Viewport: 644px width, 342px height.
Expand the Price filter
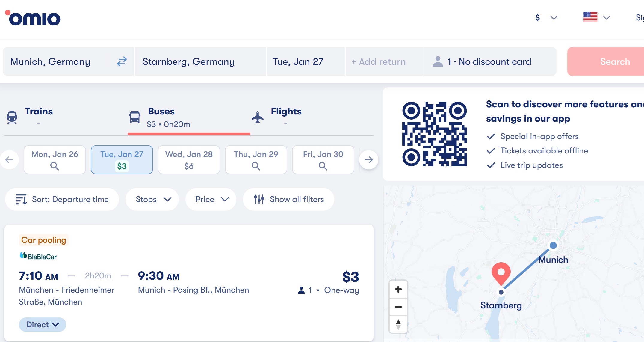point(211,199)
